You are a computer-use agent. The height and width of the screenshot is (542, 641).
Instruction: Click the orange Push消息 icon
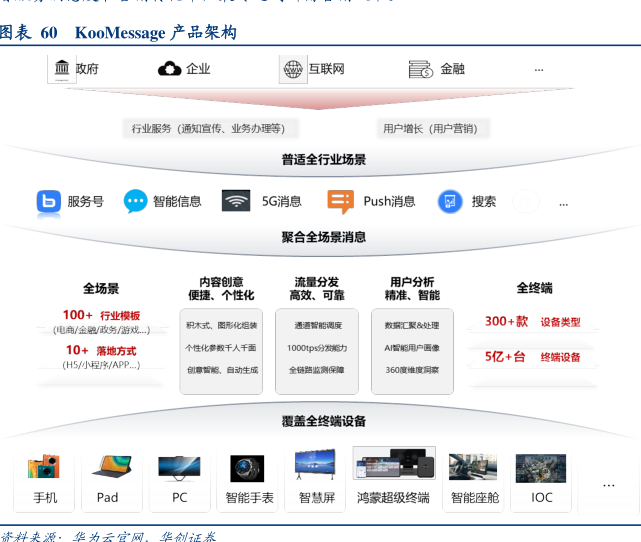coord(341,201)
